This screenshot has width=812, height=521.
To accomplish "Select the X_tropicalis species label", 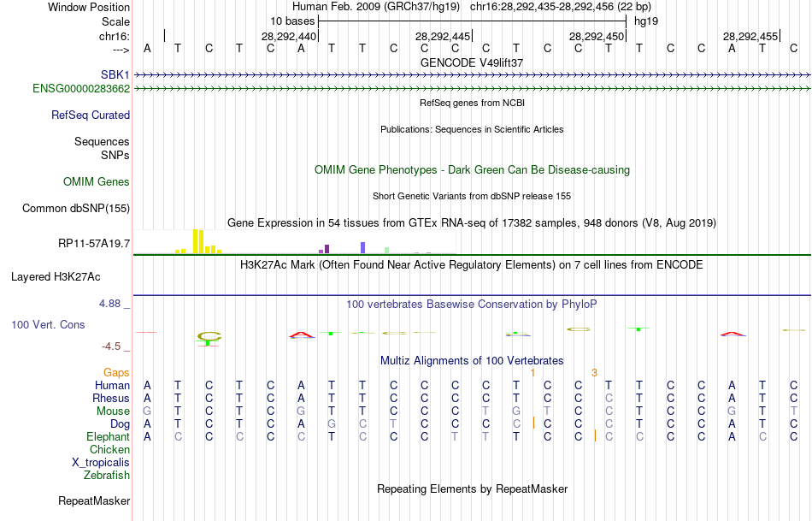I will pos(101,463).
